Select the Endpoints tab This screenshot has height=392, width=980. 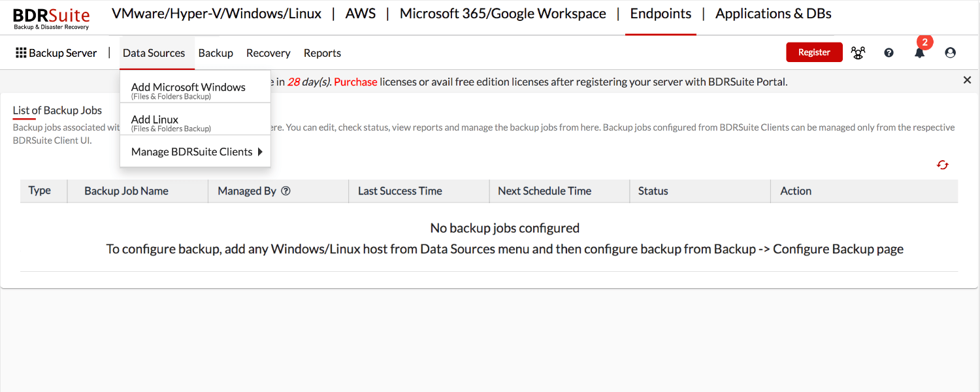click(661, 14)
